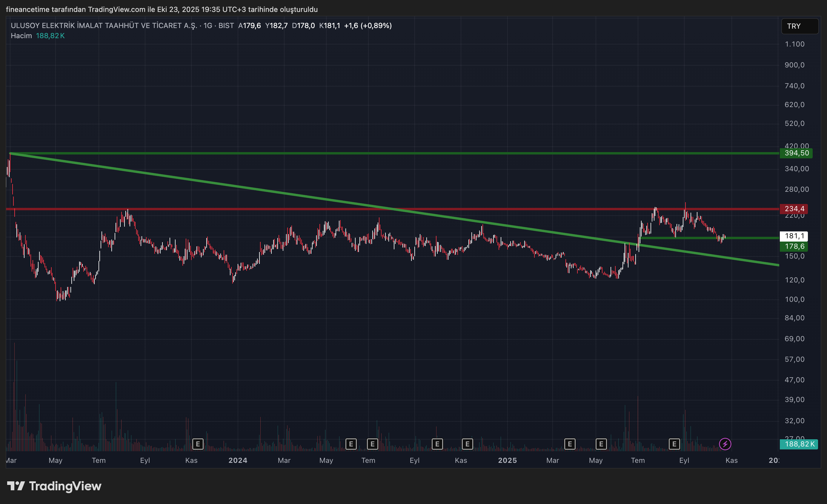827x504 pixels.
Task: Click the TradingView logo at the bottom left
Action: point(54,486)
